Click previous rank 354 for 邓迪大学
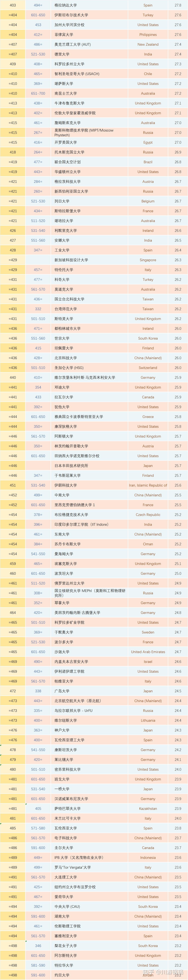The height and width of the screenshot is (980, 188). tap(38, 387)
